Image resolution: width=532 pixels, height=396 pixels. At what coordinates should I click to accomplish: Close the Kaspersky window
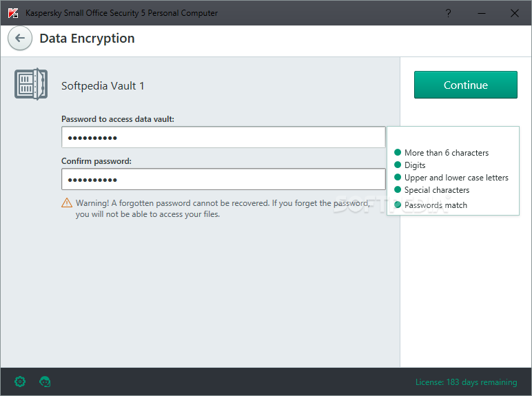514,13
